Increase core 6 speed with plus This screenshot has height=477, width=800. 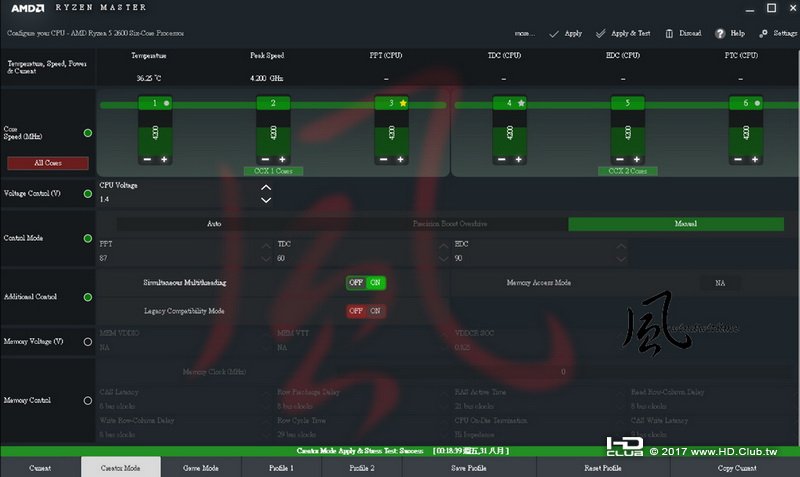point(755,160)
